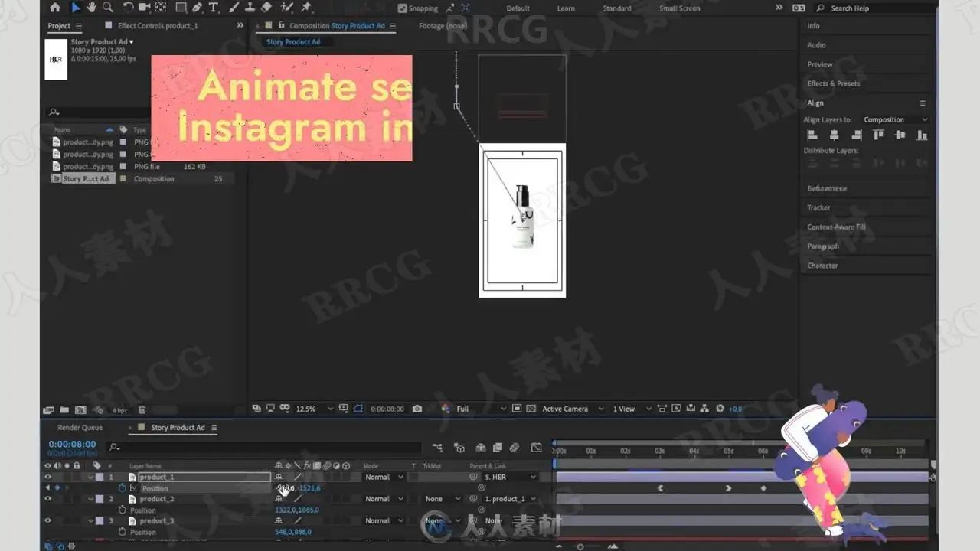Hide the product_2 layer eye toggle
Screen dimensions: 980x551
pyautogui.click(x=47, y=499)
